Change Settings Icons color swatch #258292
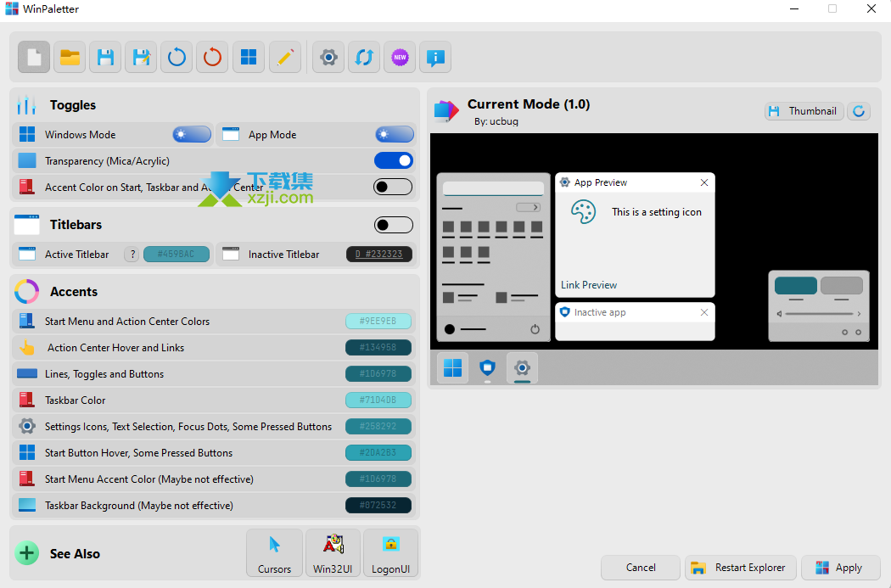891x588 pixels. click(378, 426)
